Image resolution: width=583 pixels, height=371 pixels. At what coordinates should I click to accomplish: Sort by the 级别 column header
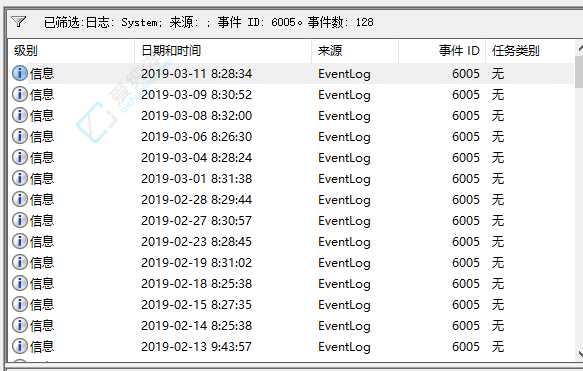pyautogui.click(x=71, y=51)
